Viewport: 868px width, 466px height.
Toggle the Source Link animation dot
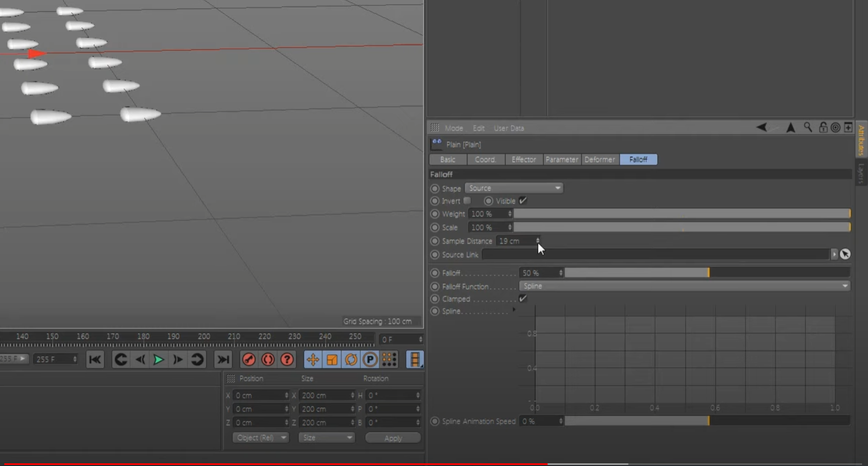pyautogui.click(x=435, y=255)
